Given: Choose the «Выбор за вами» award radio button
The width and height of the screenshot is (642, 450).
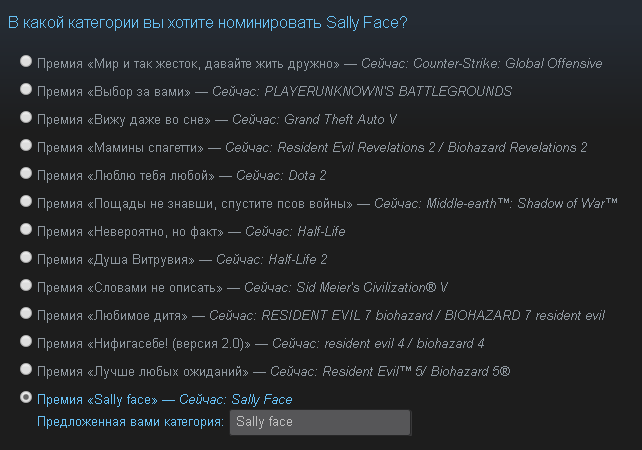Looking at the screenshot, I should [x=26, y=89].
